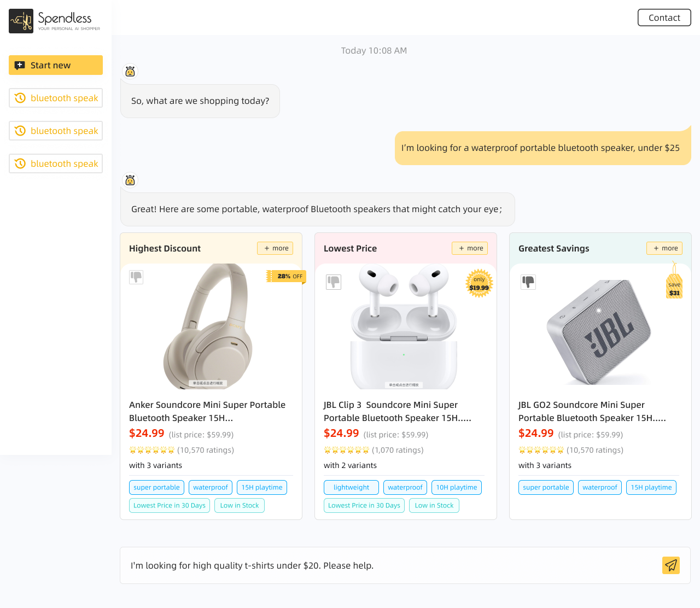Screen dimensions: 700x608
Task: Click 'with 3 variants' on Anker card
Action: pos(155,465)
